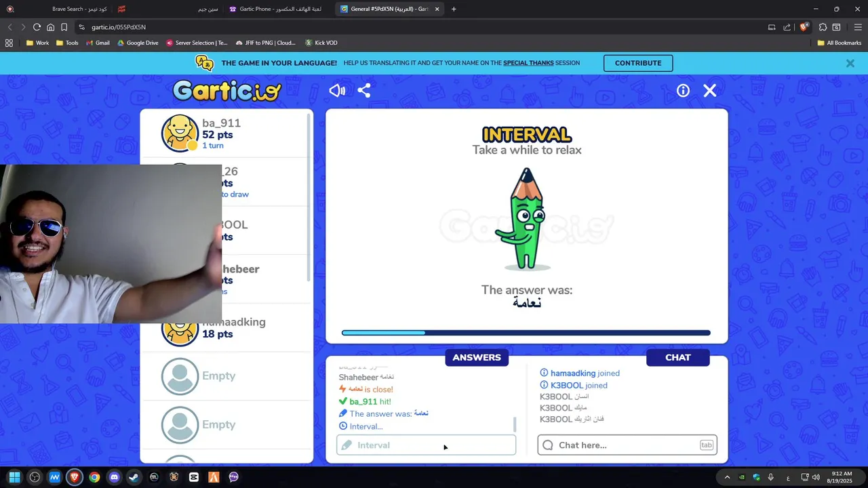Click the taskbar microphone icon
The width and height of the screenshot is (868, 488).
pyautogui.click(x=771, y=477)
